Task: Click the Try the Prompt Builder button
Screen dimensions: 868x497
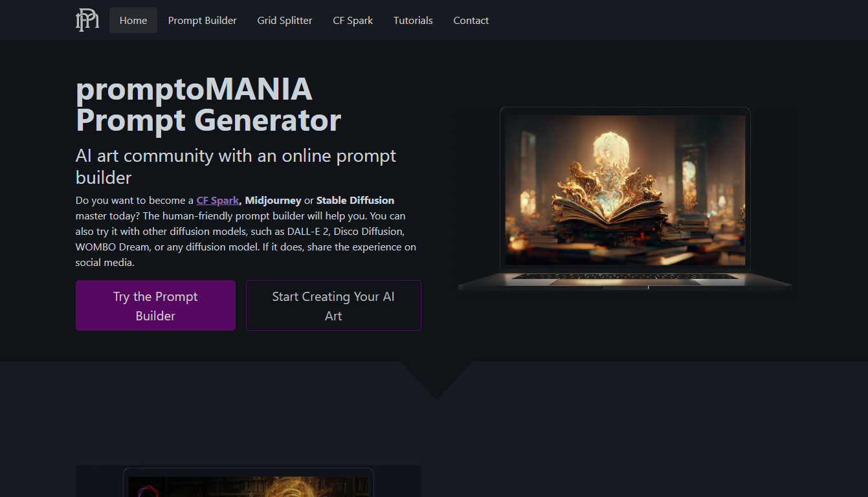Action: point(155,305)
